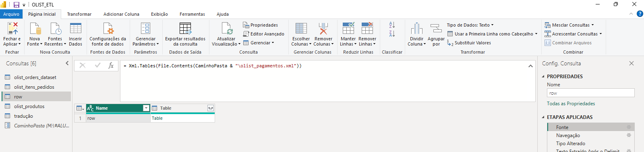Click the Agrupar por icon
Screen dimensions: 644x152
(x=436, y=29)
